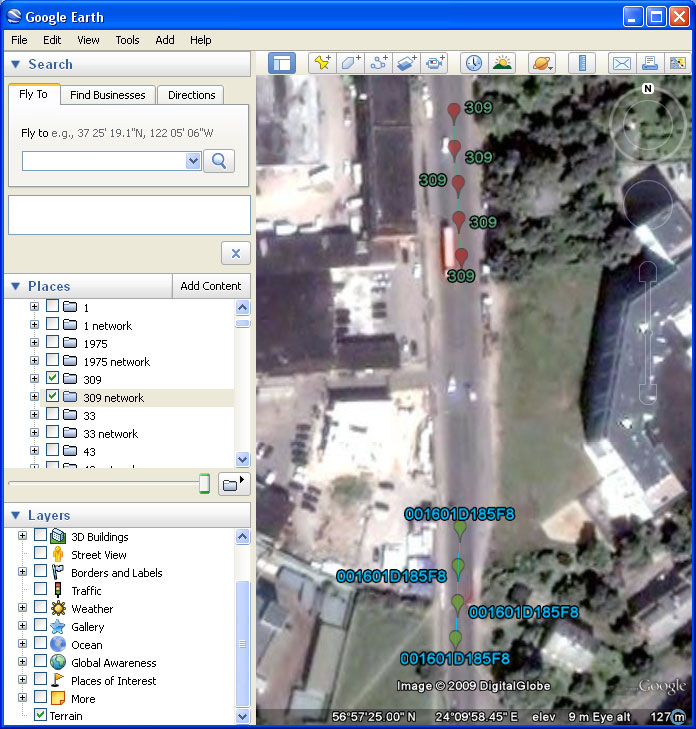Open the Tools menu
696x729 pixels.
pyautogui.click(x=127, y=40)
